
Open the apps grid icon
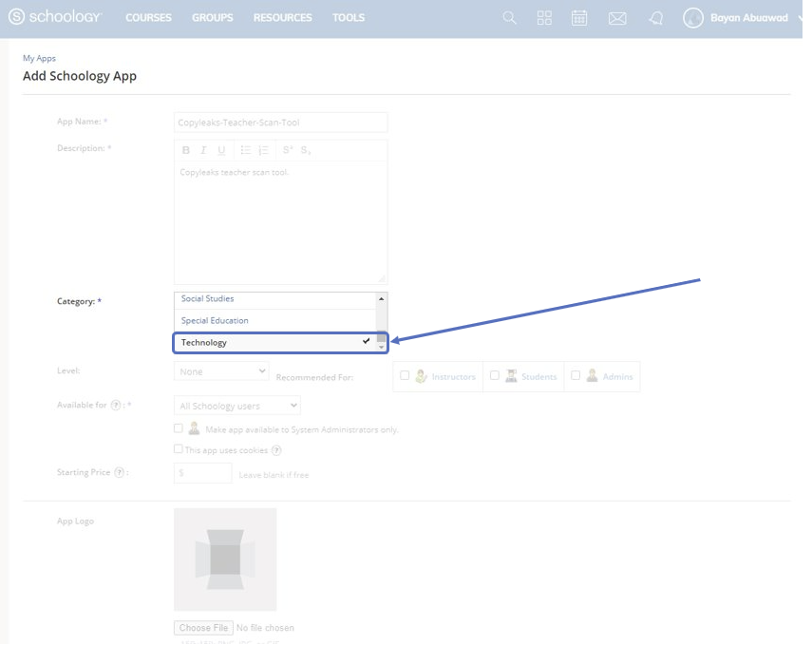coord(544,18)
